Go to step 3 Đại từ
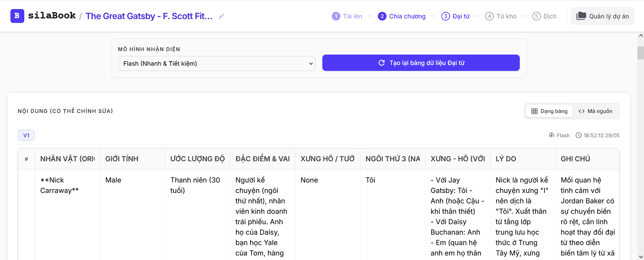The height and width of the screenshot is (260, 644). (x=456, y=16)
